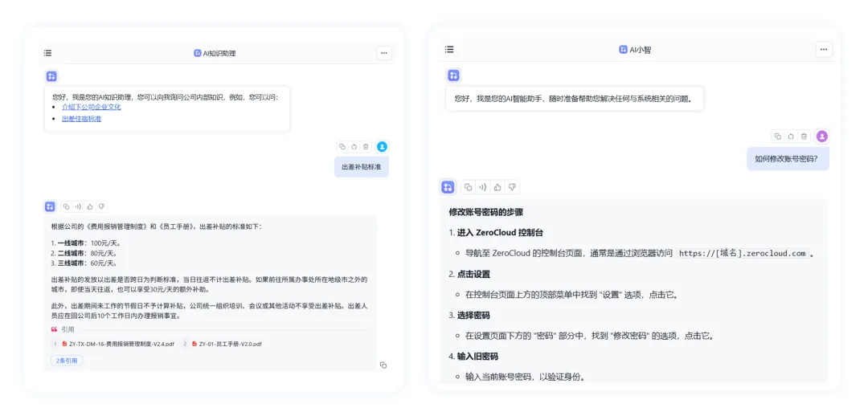Regenerate from the 如何修改账号密码 message
868x416 pixels.
coord(791,136)
